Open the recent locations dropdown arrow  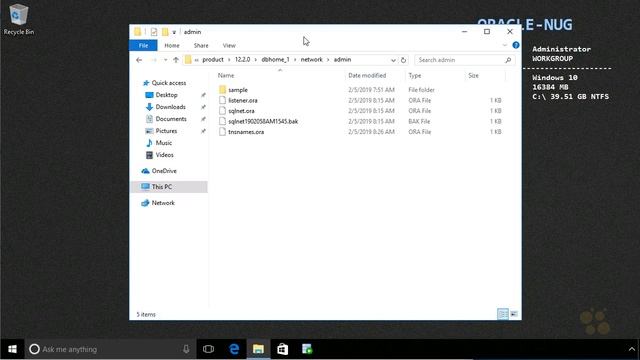tap(165, 60)
